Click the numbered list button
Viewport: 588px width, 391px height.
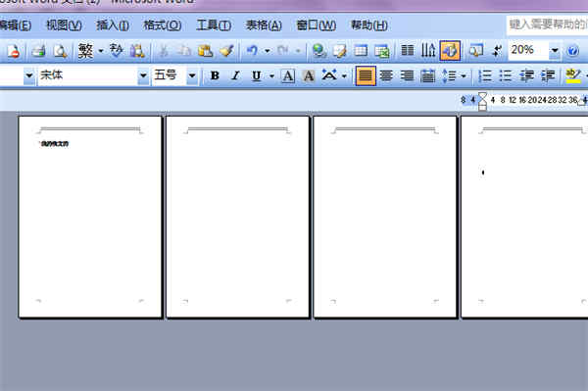click(485, 76)
